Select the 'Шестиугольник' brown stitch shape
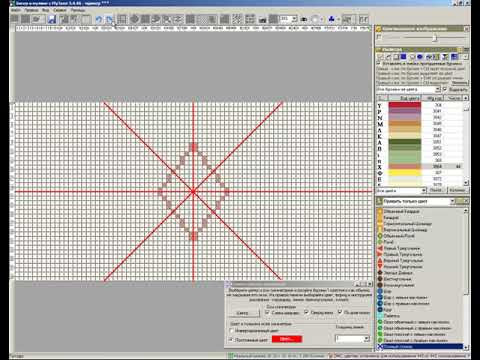Screen dimensions: 480x360 tap(394, 279)
